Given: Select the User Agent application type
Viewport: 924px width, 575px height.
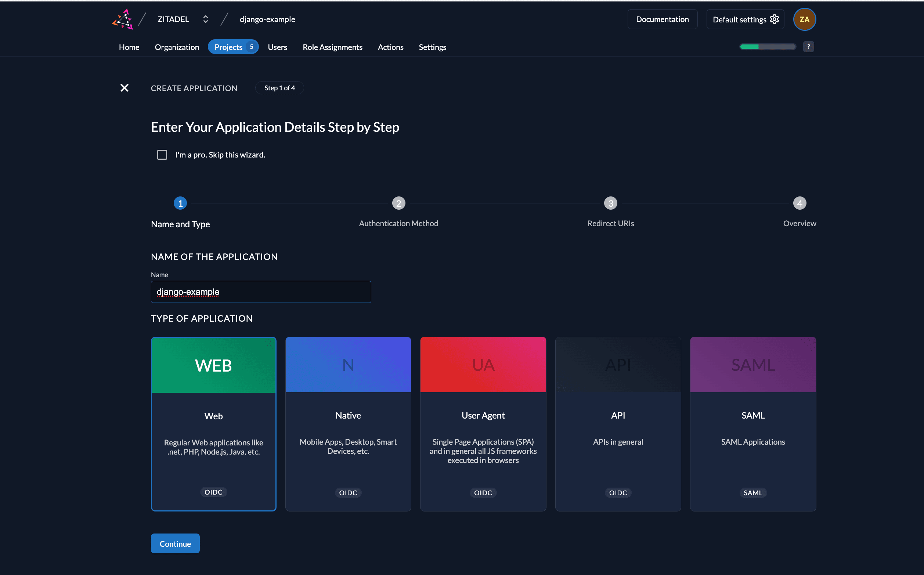Looking at the screenshot, I should [x=483, y=423].
